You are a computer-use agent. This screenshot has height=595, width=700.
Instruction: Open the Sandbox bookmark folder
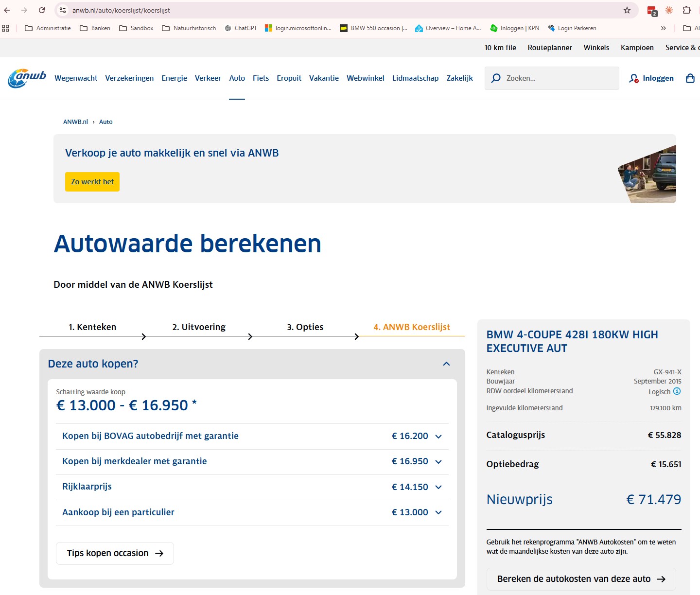[x=136, y=28]
